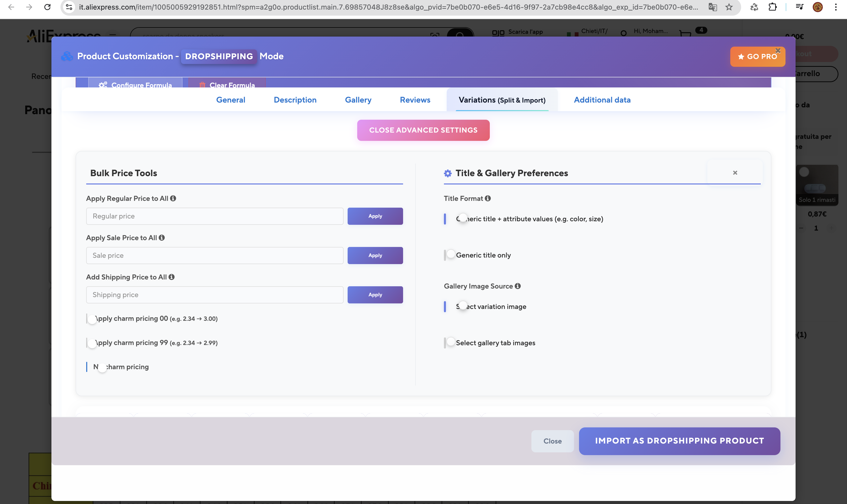Click the Chieti/IT/ location selector

594,31
